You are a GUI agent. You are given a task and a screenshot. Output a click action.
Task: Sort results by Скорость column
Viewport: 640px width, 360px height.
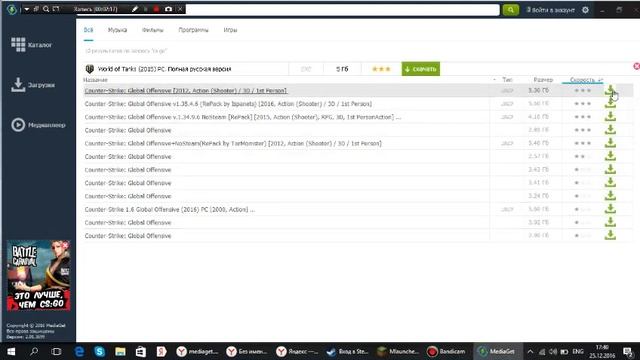(582, 80)
